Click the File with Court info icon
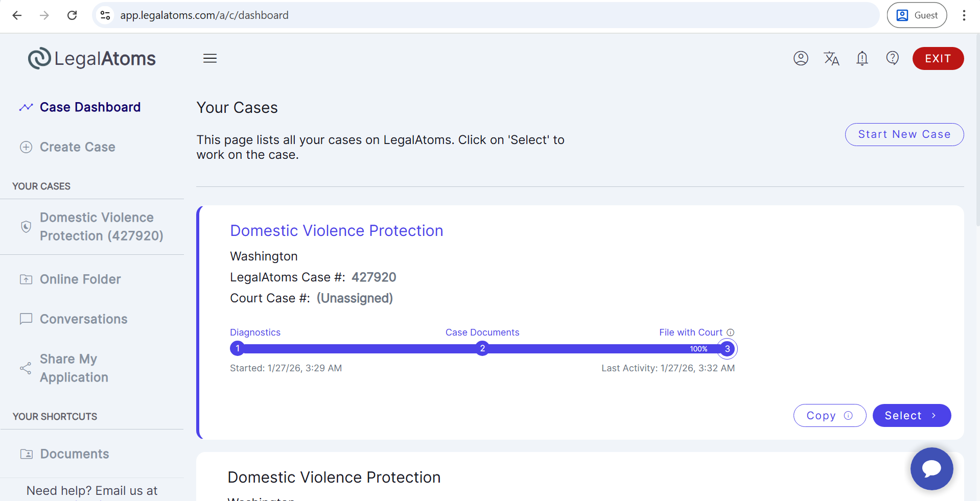Image resolution: width=980 pixels, height=501 pixels. pyautogui.click(x=731, y=332)
